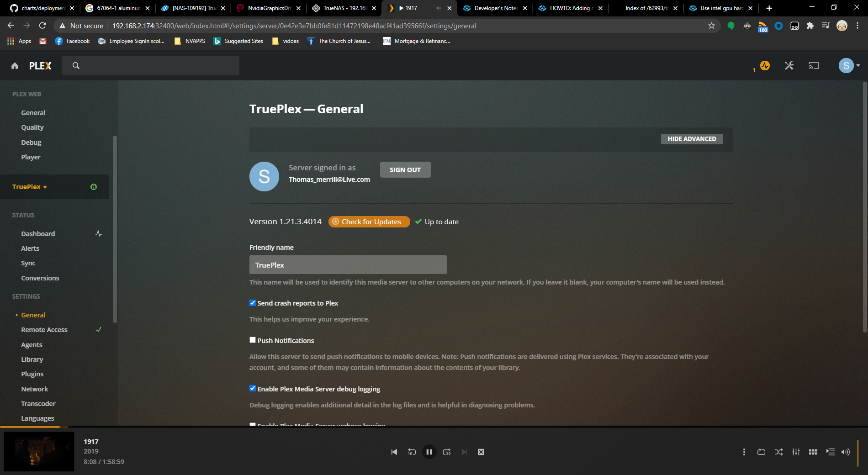Viewport: 868px width, 475px height.
Task: Open playback settings sliders icon
Action: pos(796,452)
